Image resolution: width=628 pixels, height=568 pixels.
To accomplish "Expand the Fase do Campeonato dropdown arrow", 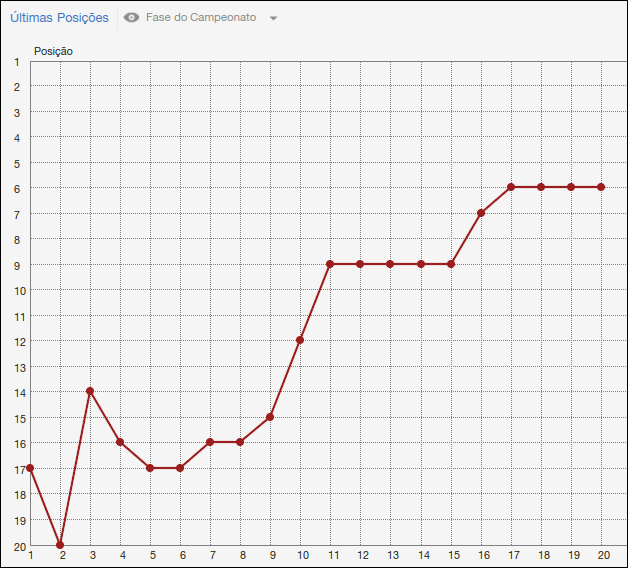I will [x=274, y=19].
